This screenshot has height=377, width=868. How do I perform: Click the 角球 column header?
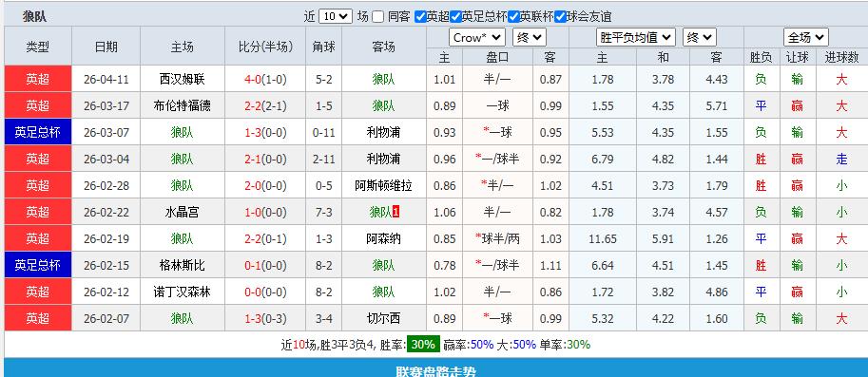(x=323, y=47)
